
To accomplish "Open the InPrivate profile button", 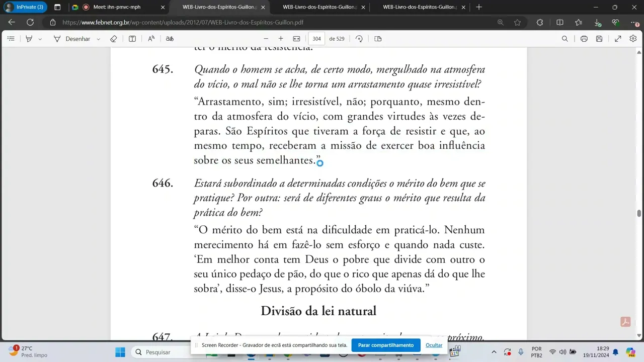I will click(25, 7).
